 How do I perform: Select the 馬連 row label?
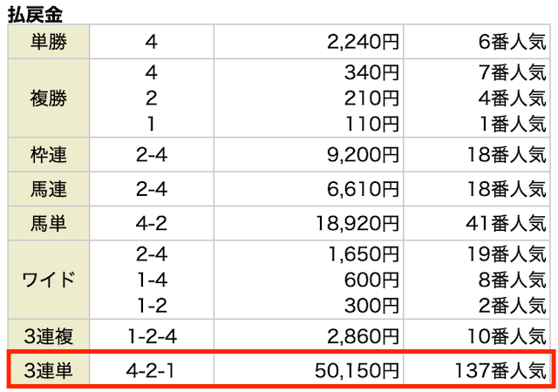[x=49, y=189]
